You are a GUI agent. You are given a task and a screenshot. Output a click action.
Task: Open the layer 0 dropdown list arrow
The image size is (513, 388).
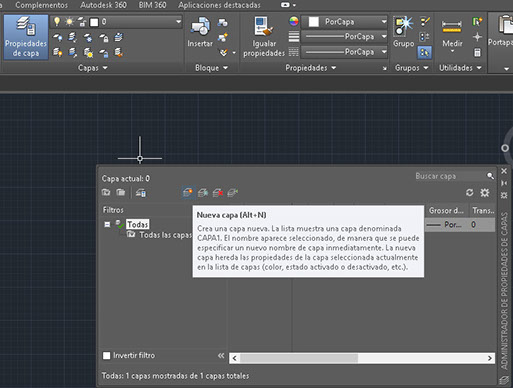point(178,22)
